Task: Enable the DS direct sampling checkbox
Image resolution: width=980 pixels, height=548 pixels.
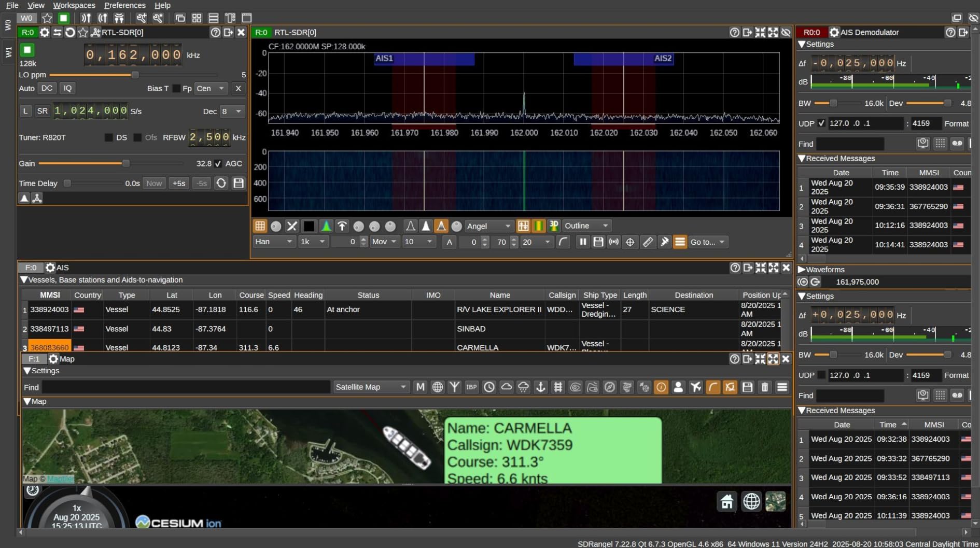Action: click(108, 137)
